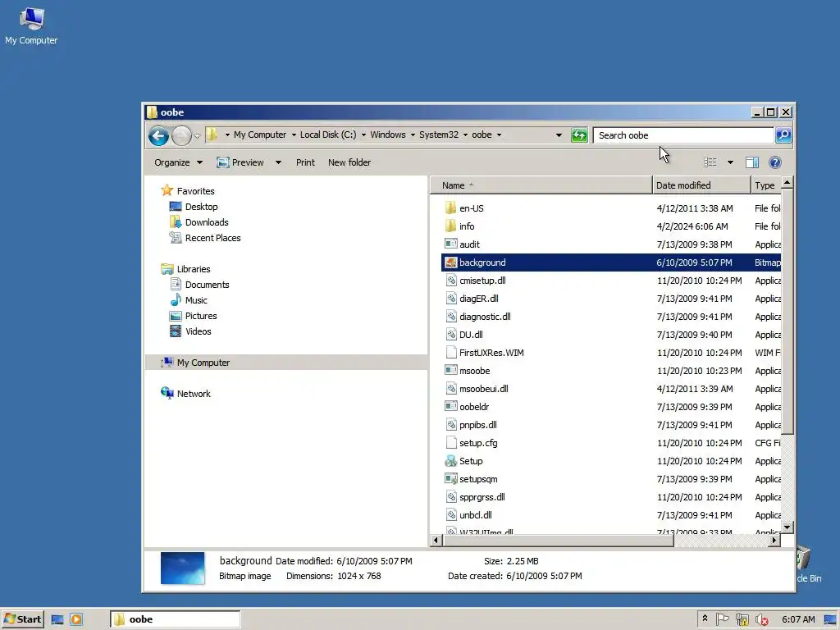840x630 pixels.
Task: Expand the Preview dropdown arrow
Action: [x=278, y=162]
